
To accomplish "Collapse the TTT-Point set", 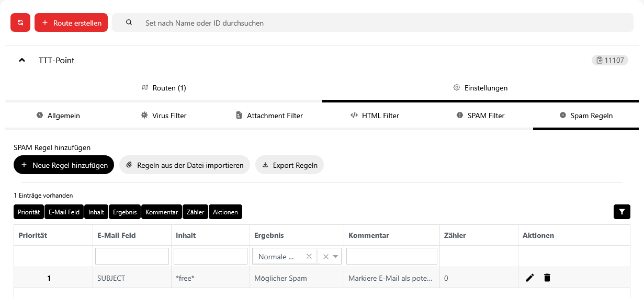I will 22,60.
